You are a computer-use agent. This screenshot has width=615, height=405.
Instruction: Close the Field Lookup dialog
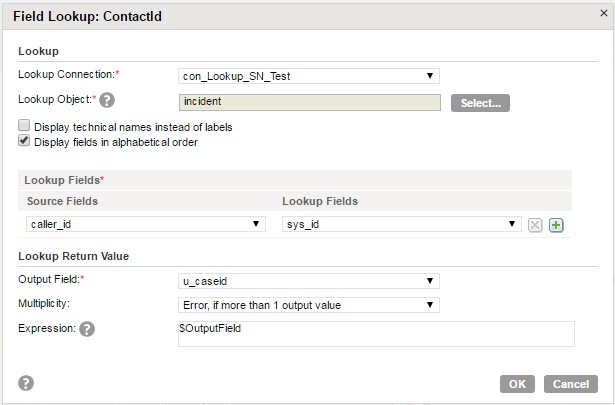tap(604, 13)
